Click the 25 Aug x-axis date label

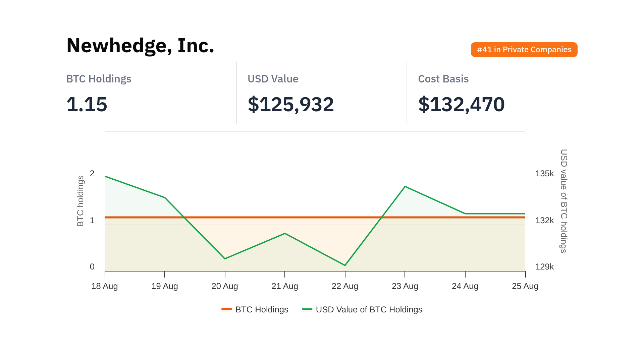[525, 286]
